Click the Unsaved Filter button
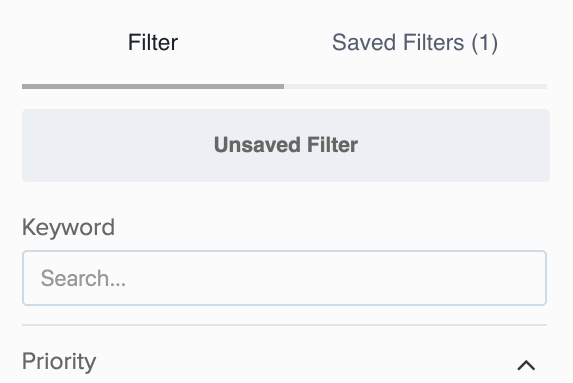This screenshot has height=383, width=573. [x=286, y=145]
